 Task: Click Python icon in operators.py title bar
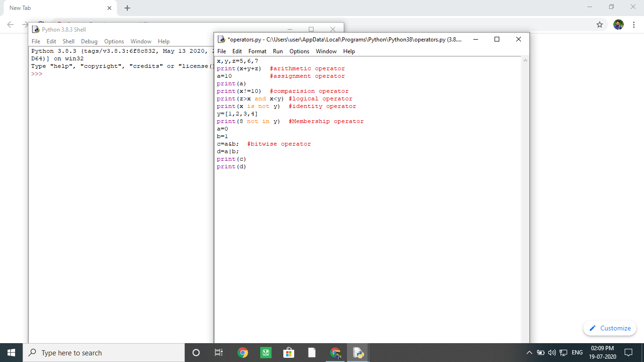coord(222,40)
